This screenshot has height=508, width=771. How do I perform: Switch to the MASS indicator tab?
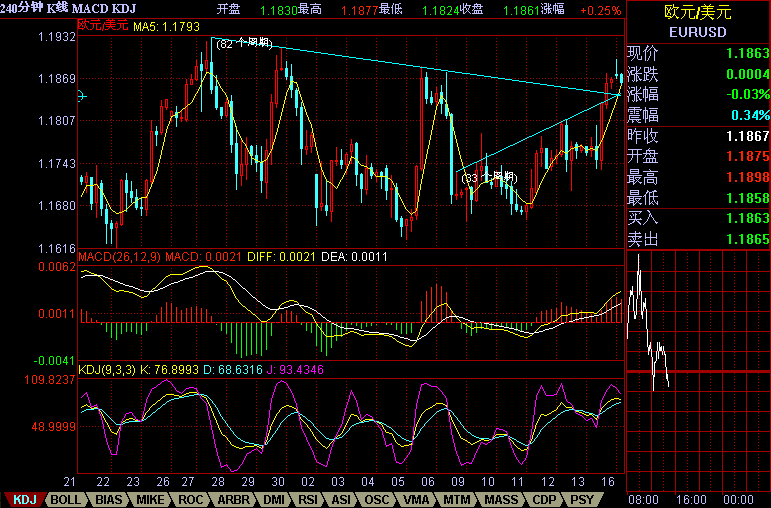(x=501, y=500)
